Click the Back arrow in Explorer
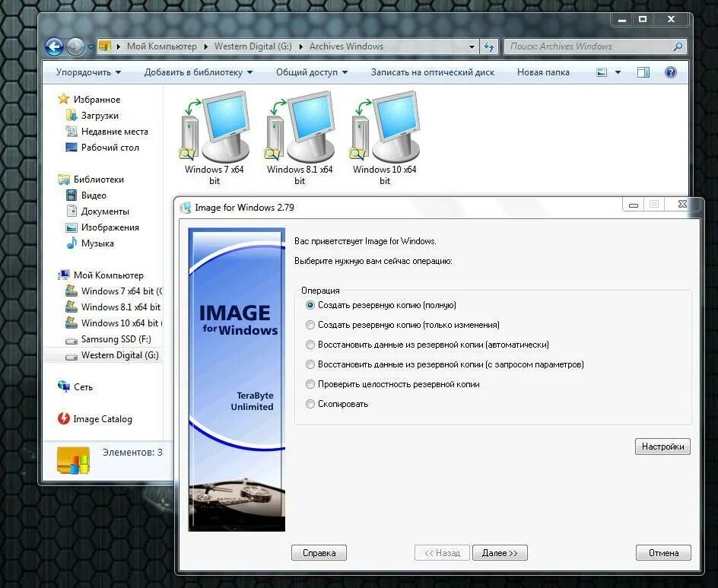 click(55, 46)
